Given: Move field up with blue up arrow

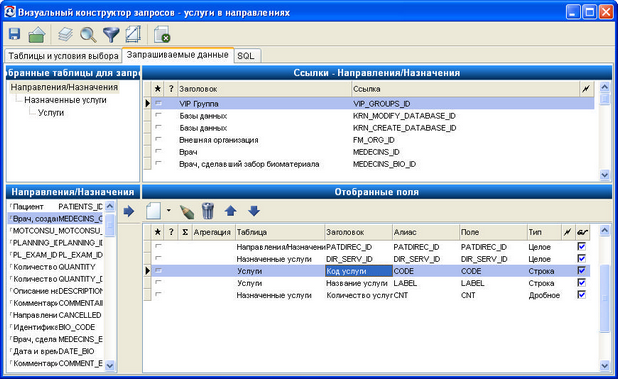Looking at the screenshot, I should (231, 211).
